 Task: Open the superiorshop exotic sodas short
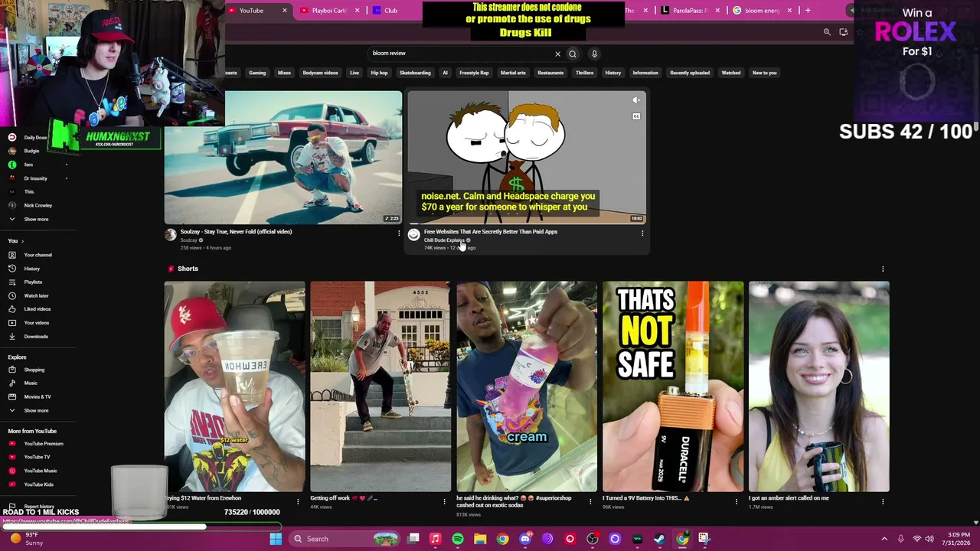click(527, 386)
